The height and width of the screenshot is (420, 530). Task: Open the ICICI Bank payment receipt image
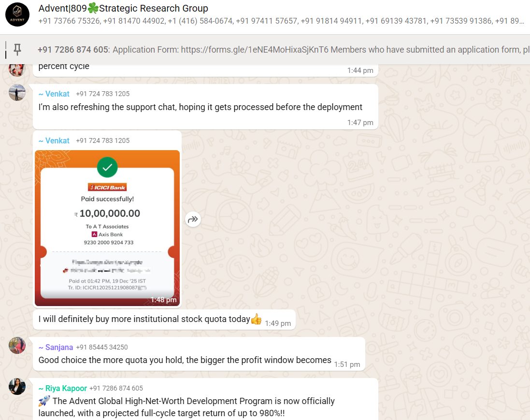point(107,228)
